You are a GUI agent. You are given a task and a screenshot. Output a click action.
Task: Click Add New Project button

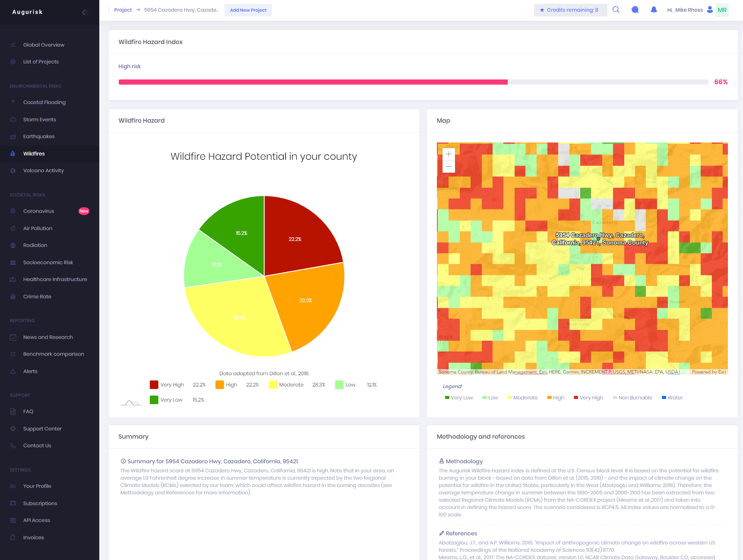248,10
